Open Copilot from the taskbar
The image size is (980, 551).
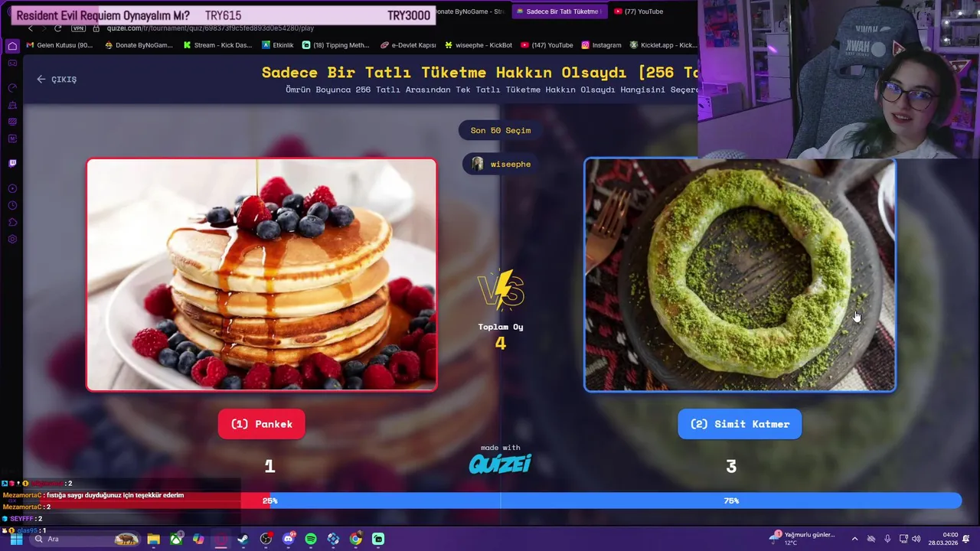click(x=198, y=539)
